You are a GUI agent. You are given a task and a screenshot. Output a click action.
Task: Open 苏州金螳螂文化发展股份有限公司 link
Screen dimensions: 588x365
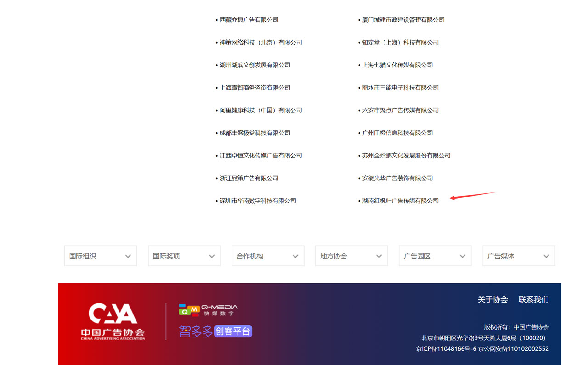[x=406, y=156]
